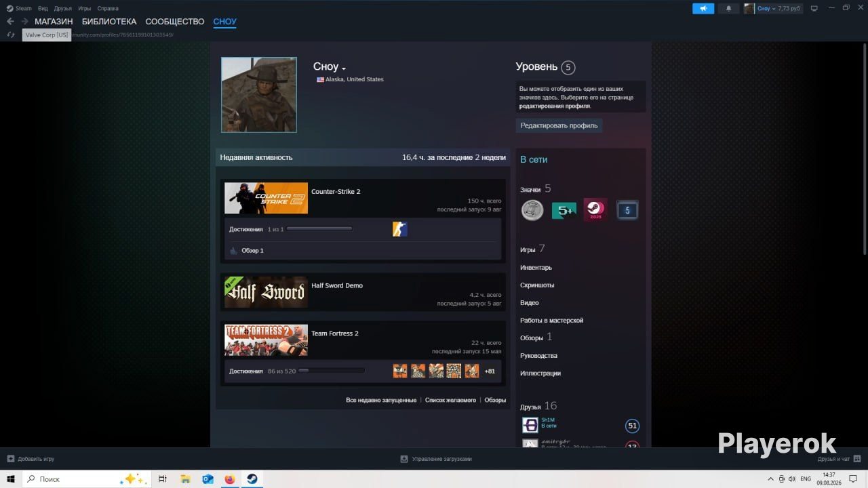Viewport: 868px width, 488px height.
Task: Open the volume icon in system tray
Action: pyautogui.click(x=792, y=479)
